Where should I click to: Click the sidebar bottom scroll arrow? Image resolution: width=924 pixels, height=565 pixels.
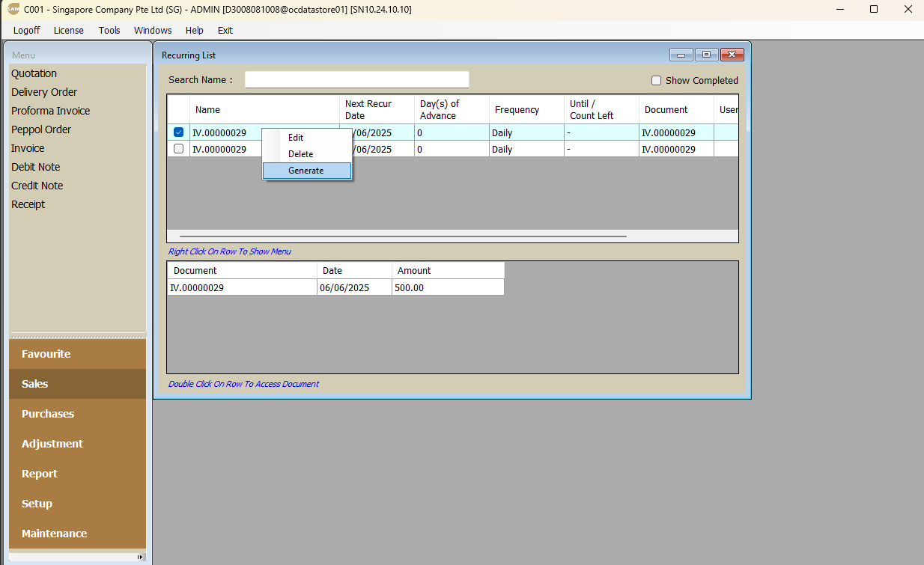[x=140, y=557]
